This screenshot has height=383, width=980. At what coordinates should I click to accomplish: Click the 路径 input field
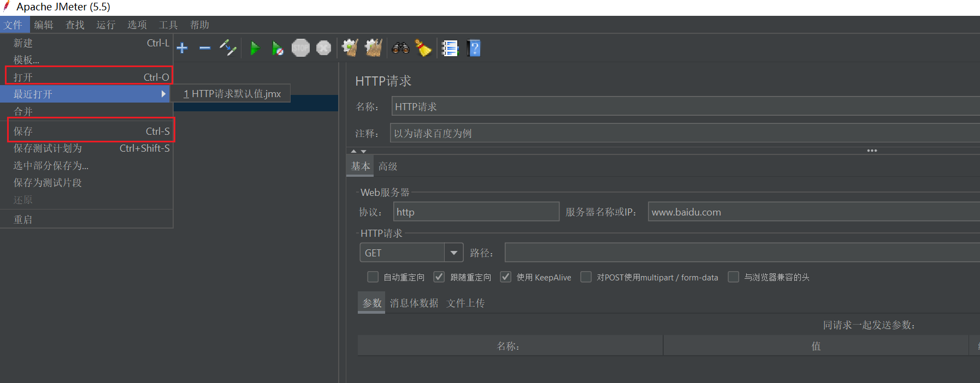[x=742, y=253]
